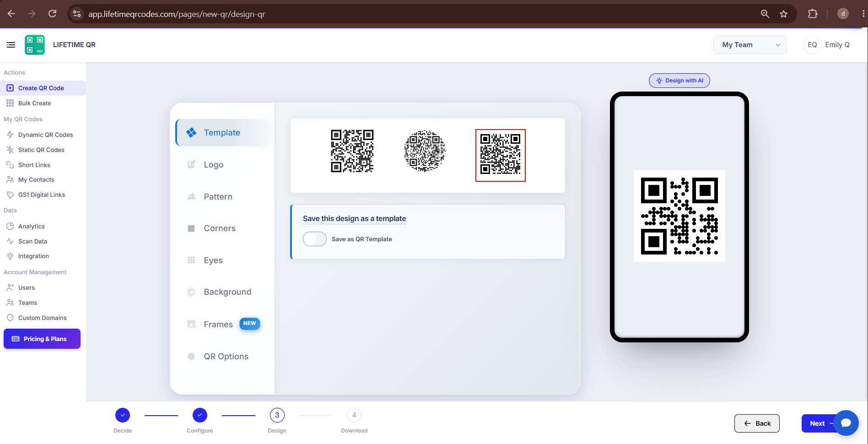Click the QR Options gear icon
Screen dimensions: 868x444
(192, 356)
